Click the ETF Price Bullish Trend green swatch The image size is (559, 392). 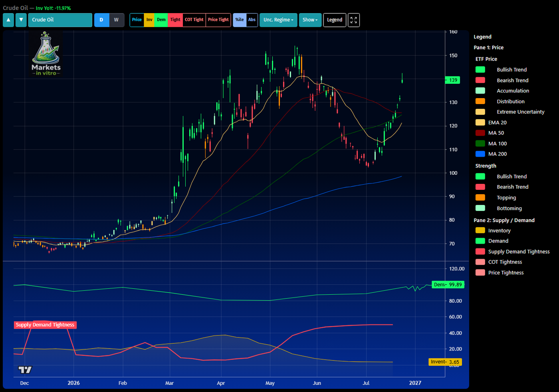tap(480, 70)
